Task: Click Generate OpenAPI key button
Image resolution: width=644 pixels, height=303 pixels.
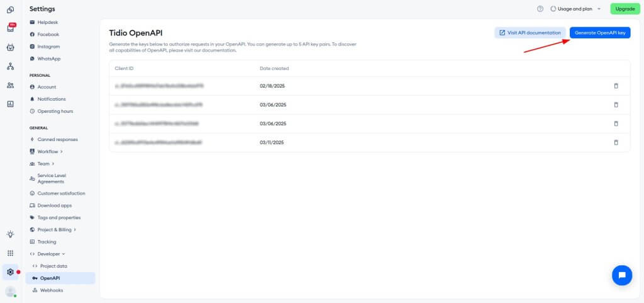Action: click(599, 33)
